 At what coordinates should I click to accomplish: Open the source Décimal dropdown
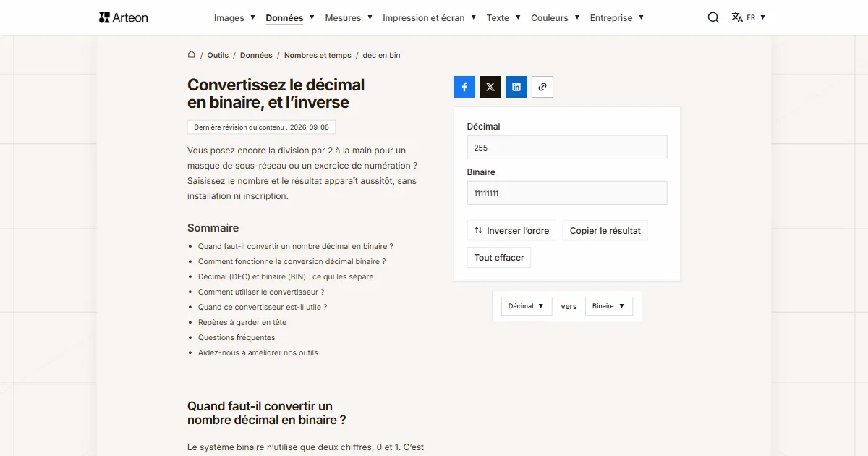[527, 306]
